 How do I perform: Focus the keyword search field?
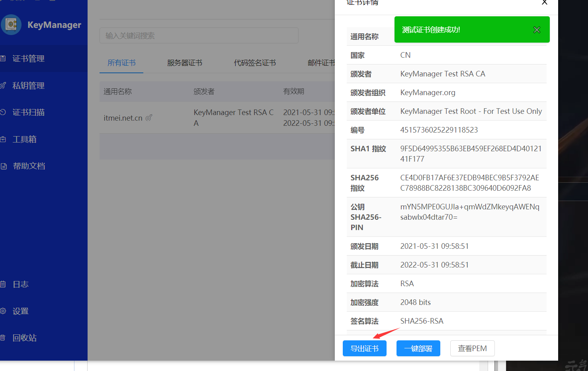pyautogui.click(x=199, y=35)
